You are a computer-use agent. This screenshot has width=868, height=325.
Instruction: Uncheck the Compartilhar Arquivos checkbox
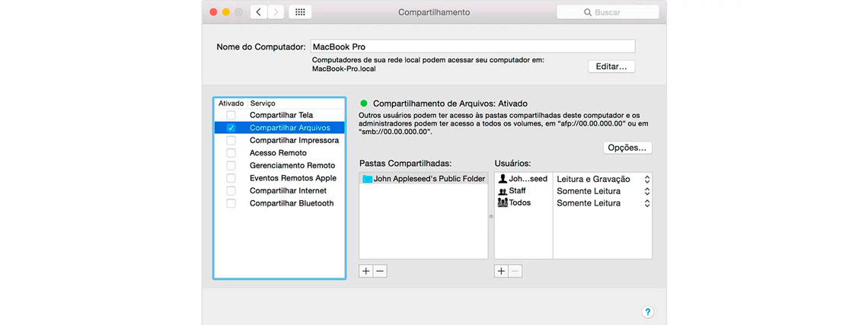click(x=231, y=128)
